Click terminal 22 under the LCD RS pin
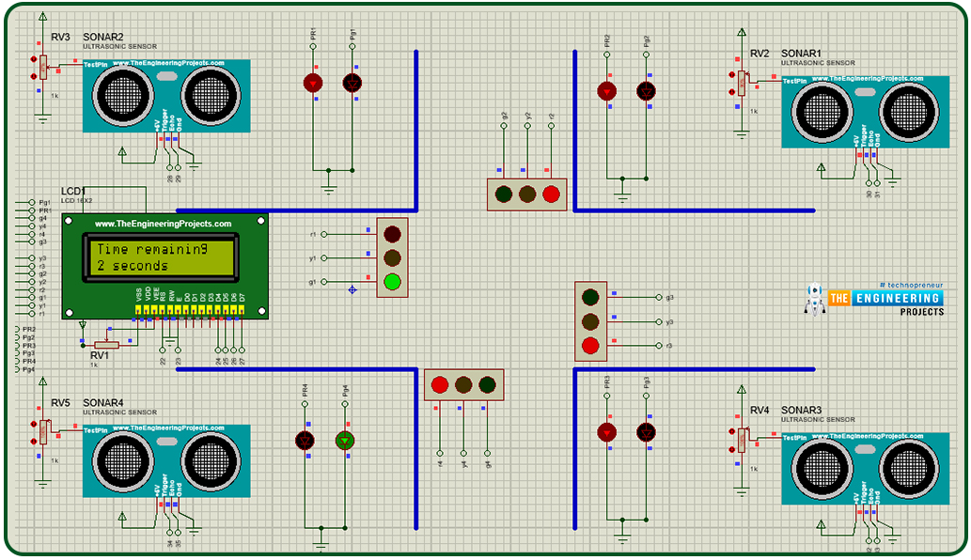The image size is (971, 560). point(163,350)
